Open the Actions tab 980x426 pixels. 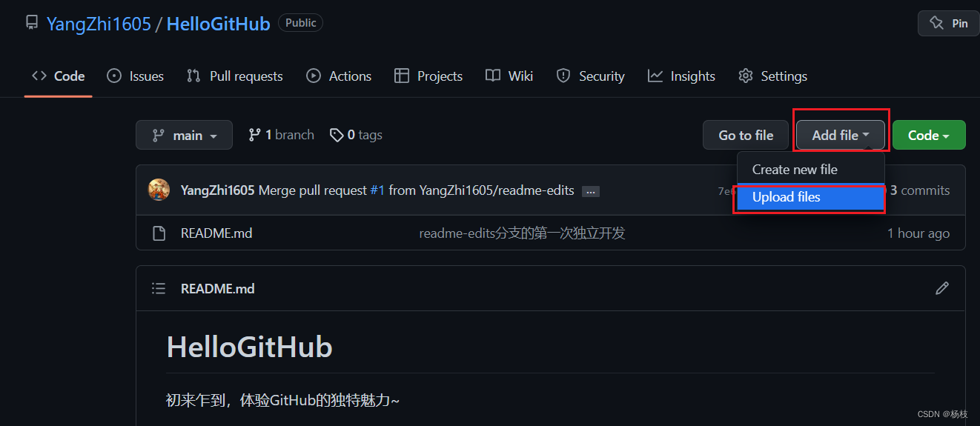coord(339,76)
